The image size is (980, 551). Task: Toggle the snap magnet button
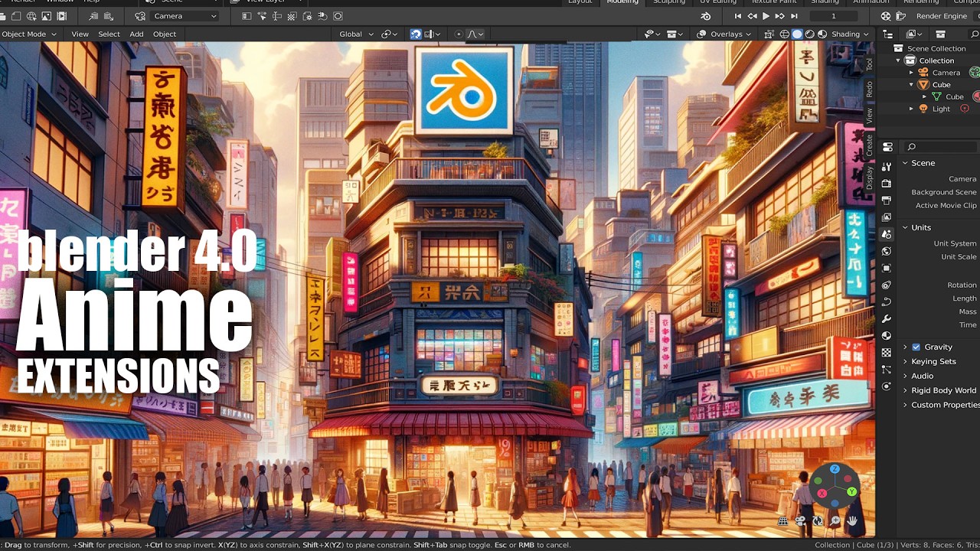[x=416, y=34]
